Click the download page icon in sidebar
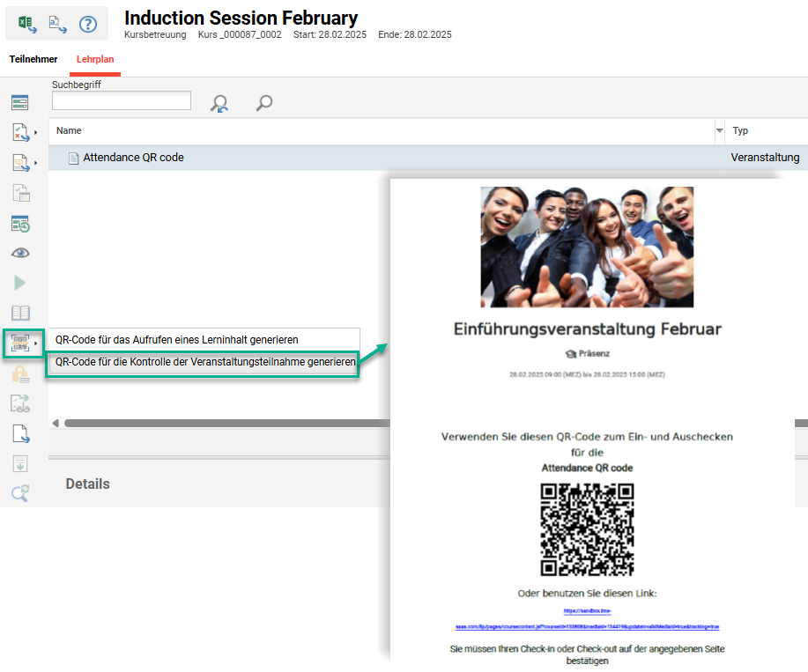This screenshot has height=672, width=808. pyautogui.click(x=20, y=463)
